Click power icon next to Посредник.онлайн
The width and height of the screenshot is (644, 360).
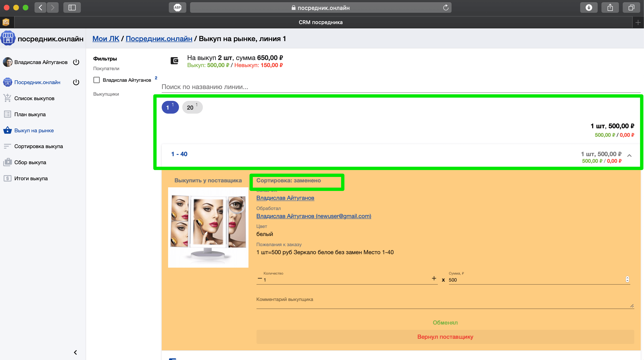click(76, 82)
